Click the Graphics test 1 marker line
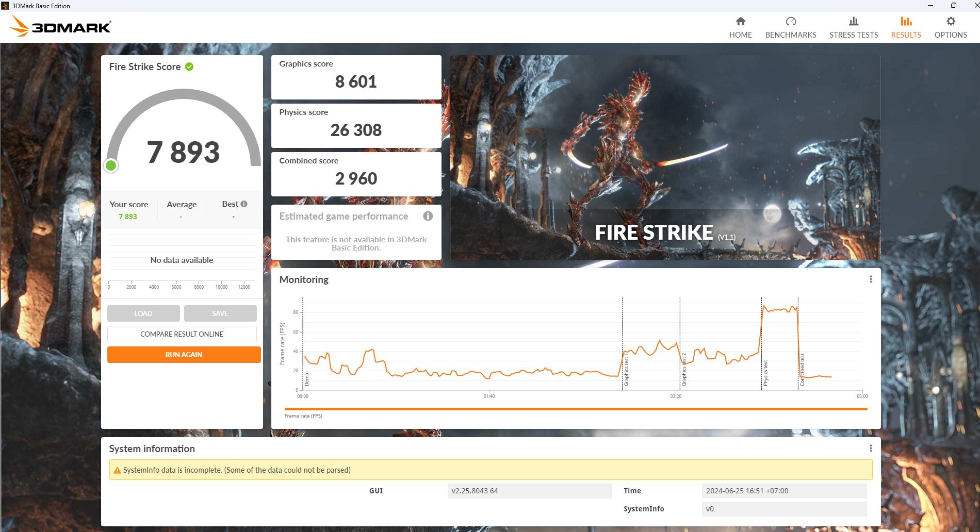980x532 pixels. coord(622,343)
